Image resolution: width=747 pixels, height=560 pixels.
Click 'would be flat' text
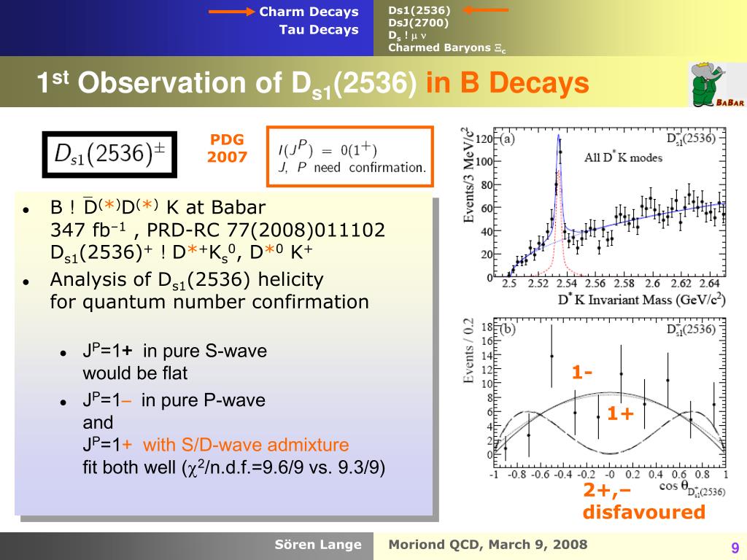click(x=135, y=373)
